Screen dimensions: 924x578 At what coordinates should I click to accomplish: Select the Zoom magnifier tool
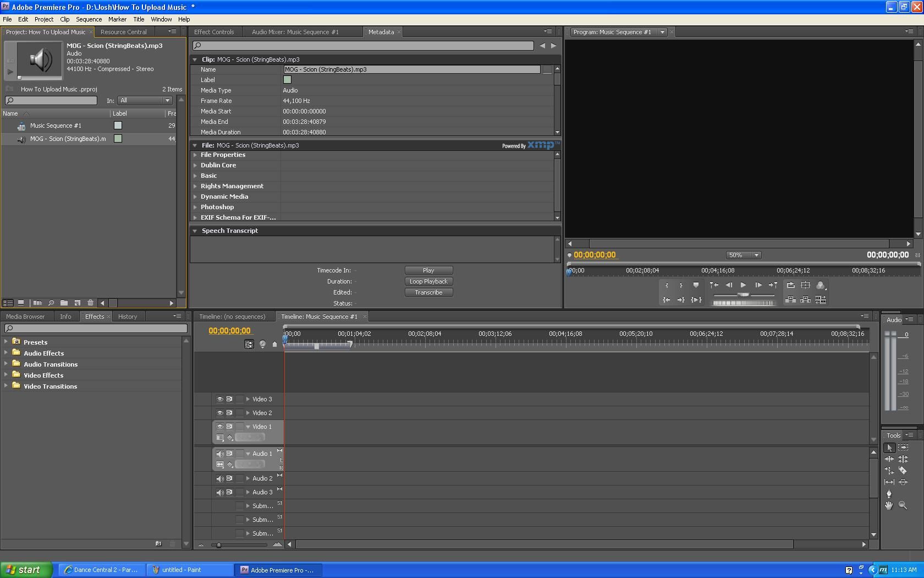(x=903, y=505)
